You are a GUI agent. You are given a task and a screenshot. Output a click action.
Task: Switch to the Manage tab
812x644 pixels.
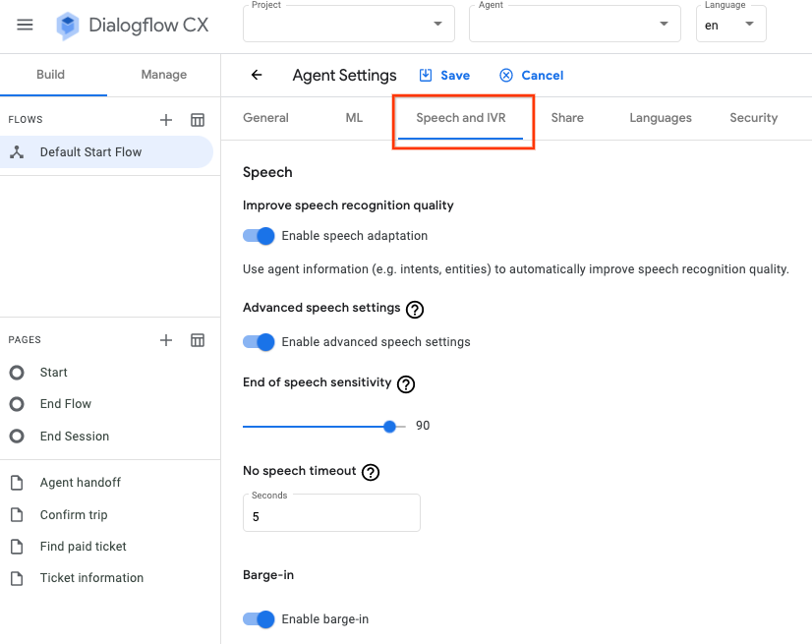point(163,75)
